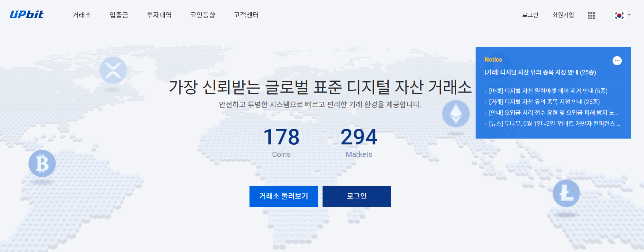Click the 회원가입 link
644x252 pixels.
[563, 15]
